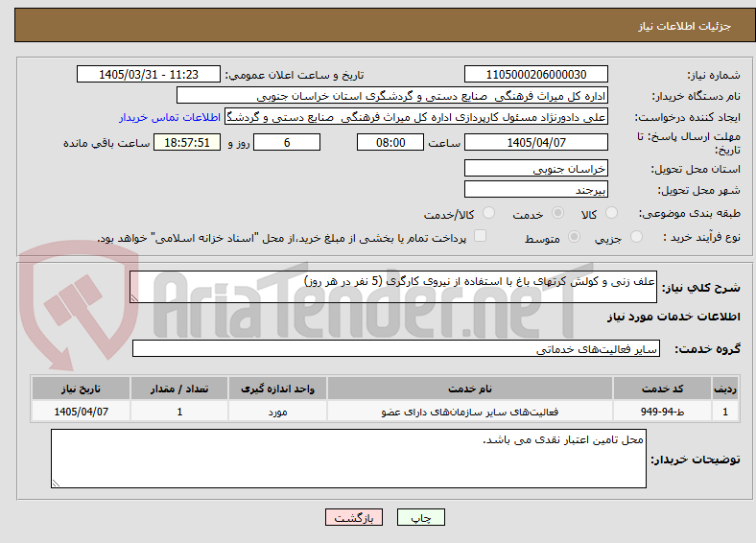Click the ساعت باقی مانده label
Viewport: 756px width, 543px height.
(x=106, y=143)
